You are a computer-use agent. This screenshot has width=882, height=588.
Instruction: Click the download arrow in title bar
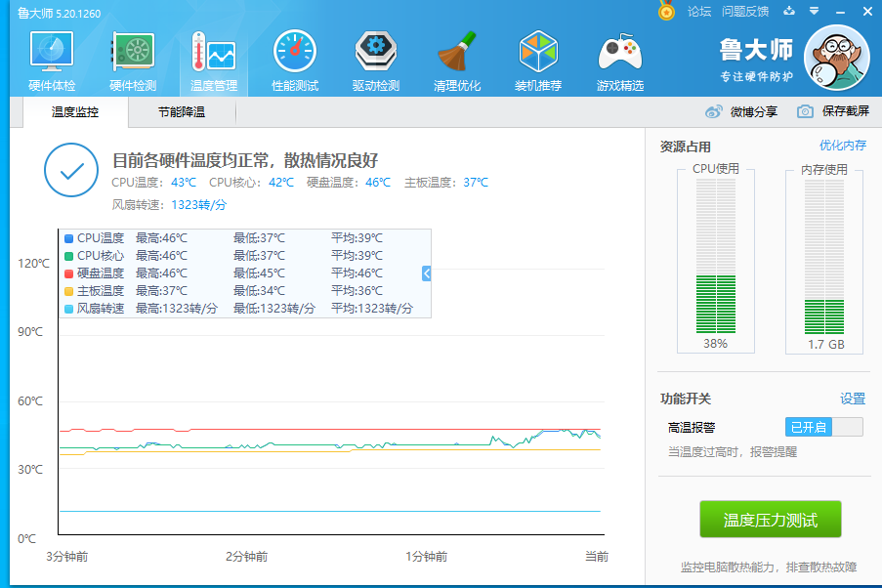[788, 10]
